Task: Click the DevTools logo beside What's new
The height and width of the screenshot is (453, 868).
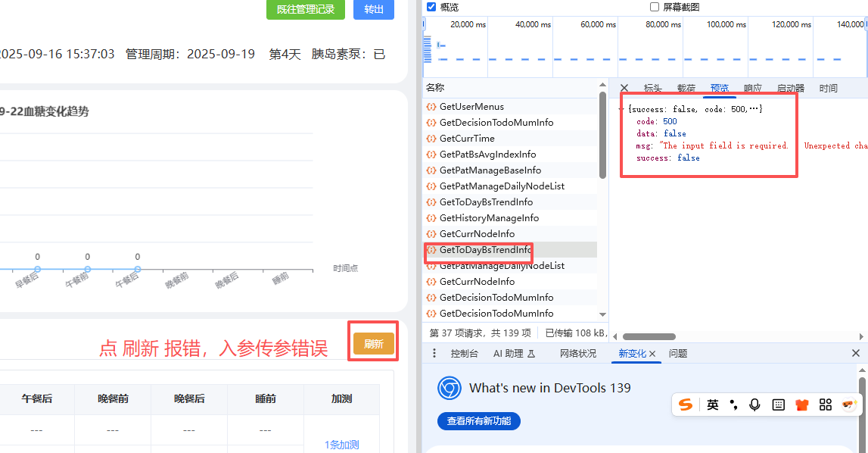Action: 450,388
